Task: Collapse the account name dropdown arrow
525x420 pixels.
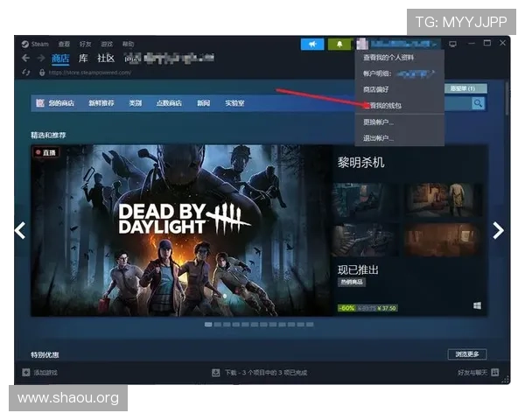Action: click(435, 45)
